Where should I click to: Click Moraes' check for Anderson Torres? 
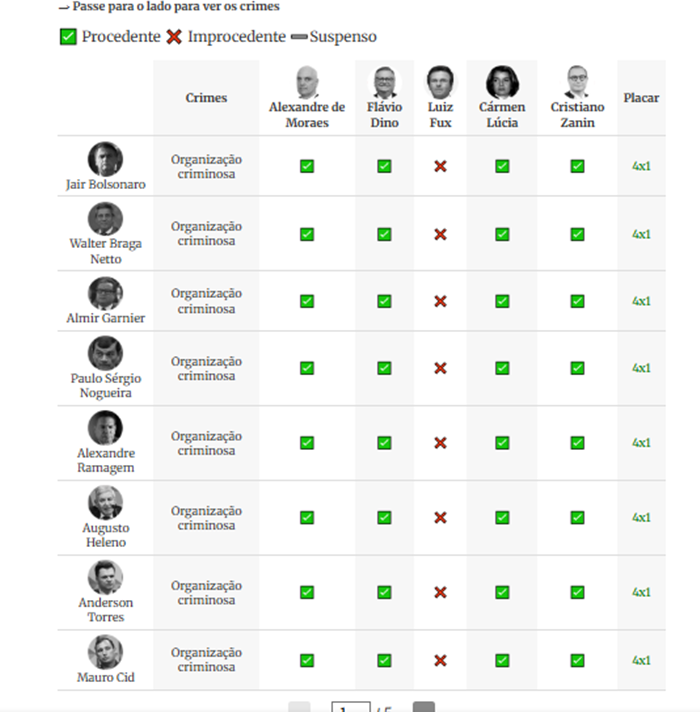[307, 592]
